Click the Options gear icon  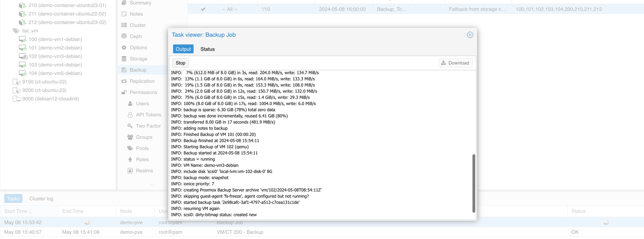124,48
